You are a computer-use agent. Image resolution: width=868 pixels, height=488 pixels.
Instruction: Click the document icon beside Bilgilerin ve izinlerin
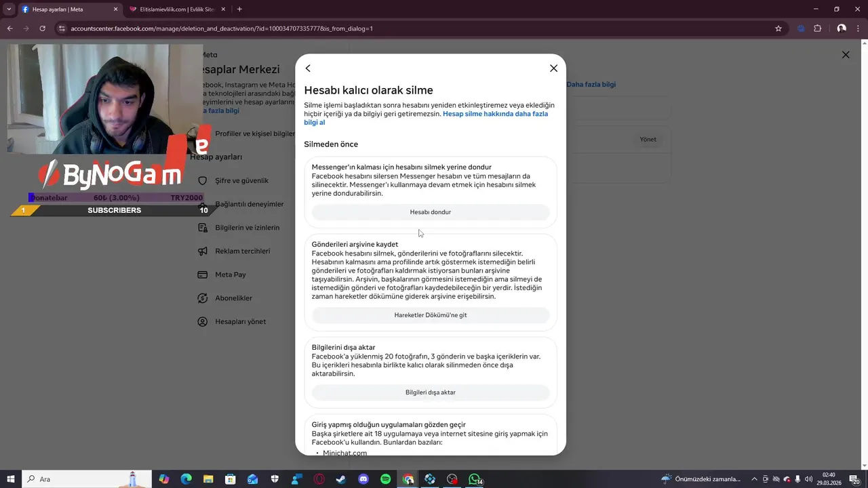pos(202,228)
